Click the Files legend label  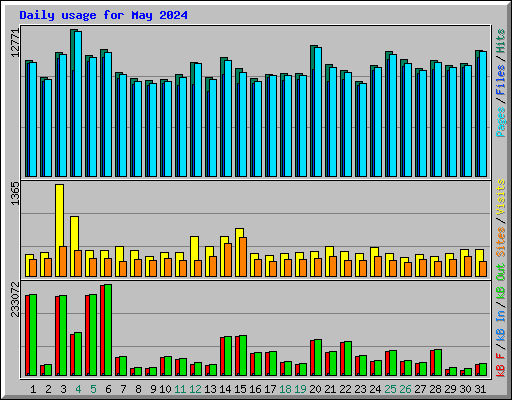[x=501, y=80]
